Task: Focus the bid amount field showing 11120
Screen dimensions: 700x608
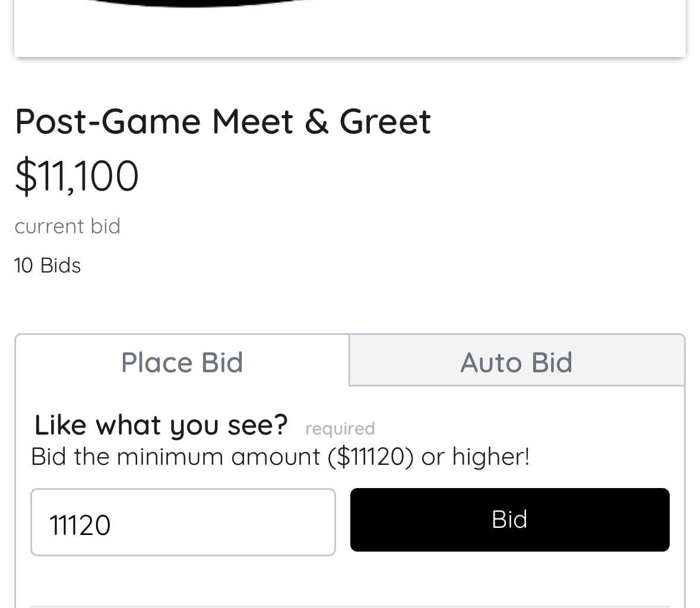Action: pos(183,522)
